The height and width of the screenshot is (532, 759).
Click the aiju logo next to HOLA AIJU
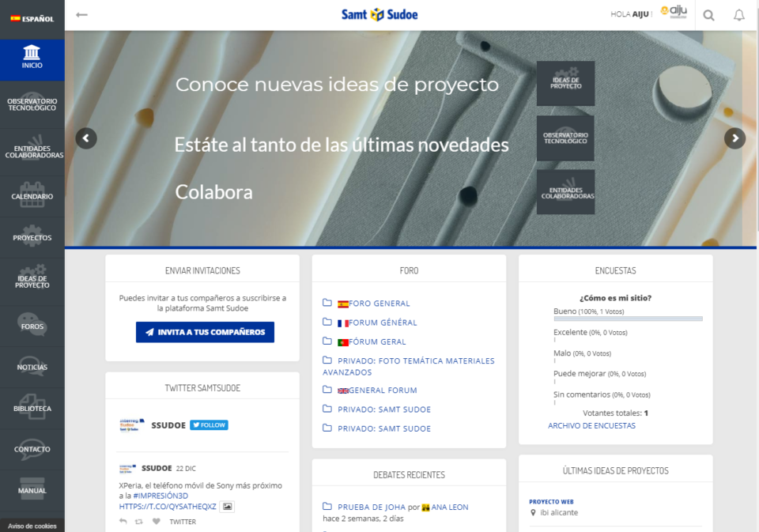point(674,11)
